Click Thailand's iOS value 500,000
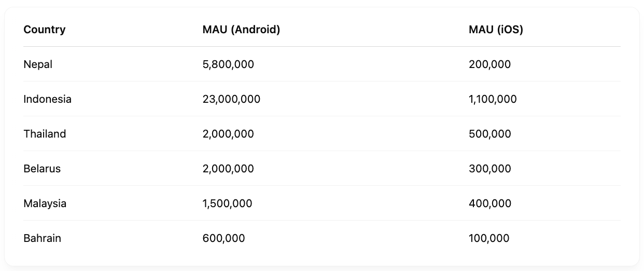Image resolution: width=644 pixels, height=271 pixels. [489, 134]
